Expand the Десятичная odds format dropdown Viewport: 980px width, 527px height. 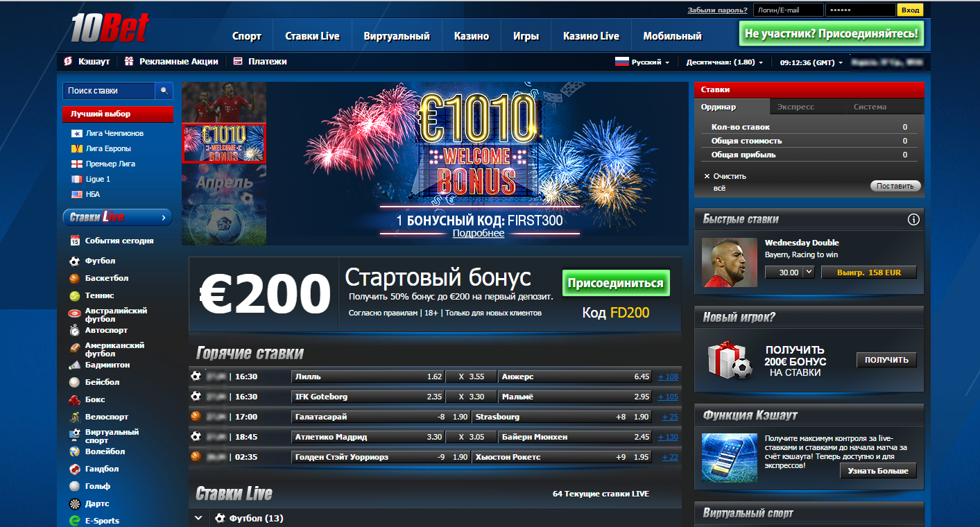click(x=724, y=62)
